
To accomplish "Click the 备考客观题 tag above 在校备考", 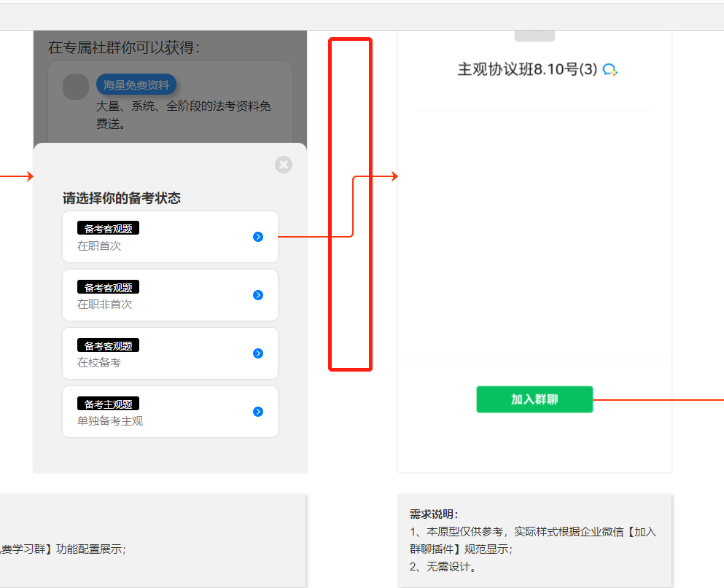I will [108, 345].
